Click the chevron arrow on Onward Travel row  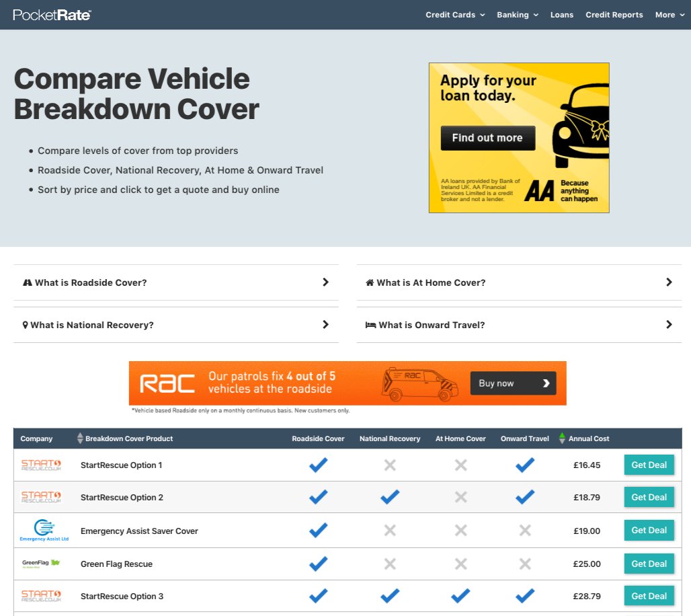coord(669,325)
